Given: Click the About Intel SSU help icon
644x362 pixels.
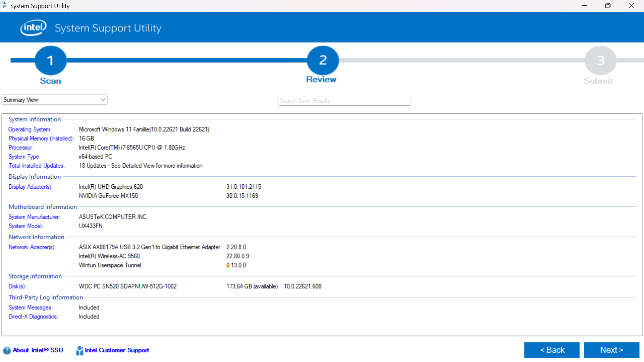Looking at the screenshot, I should (7, 351).
